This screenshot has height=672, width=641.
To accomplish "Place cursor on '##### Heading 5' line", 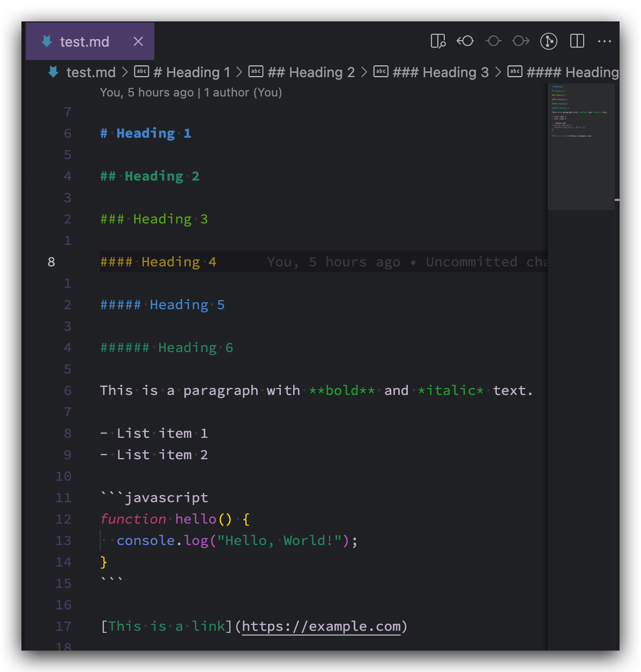I will tap(162, 305).
